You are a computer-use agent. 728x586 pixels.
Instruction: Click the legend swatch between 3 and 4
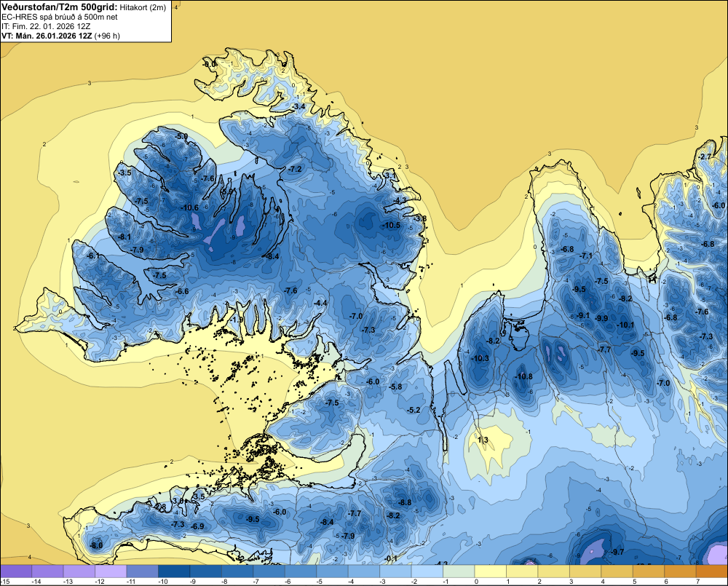[585, 571]
